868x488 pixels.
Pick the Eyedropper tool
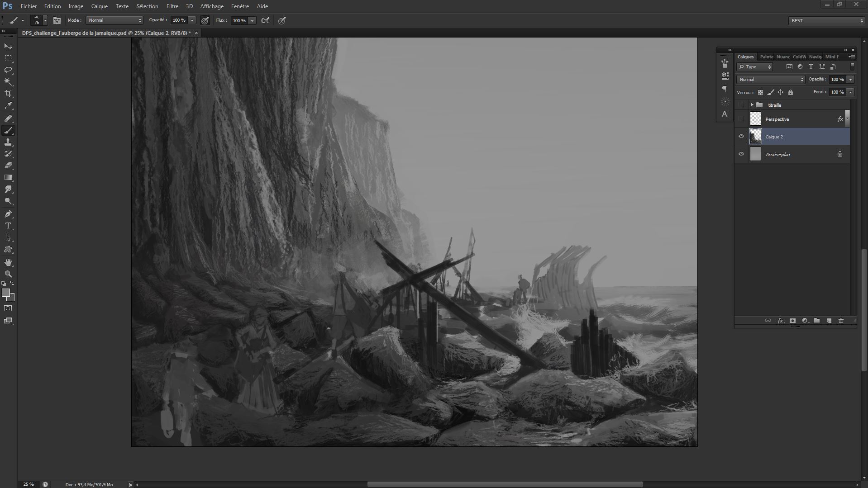(x=8, y=106)
